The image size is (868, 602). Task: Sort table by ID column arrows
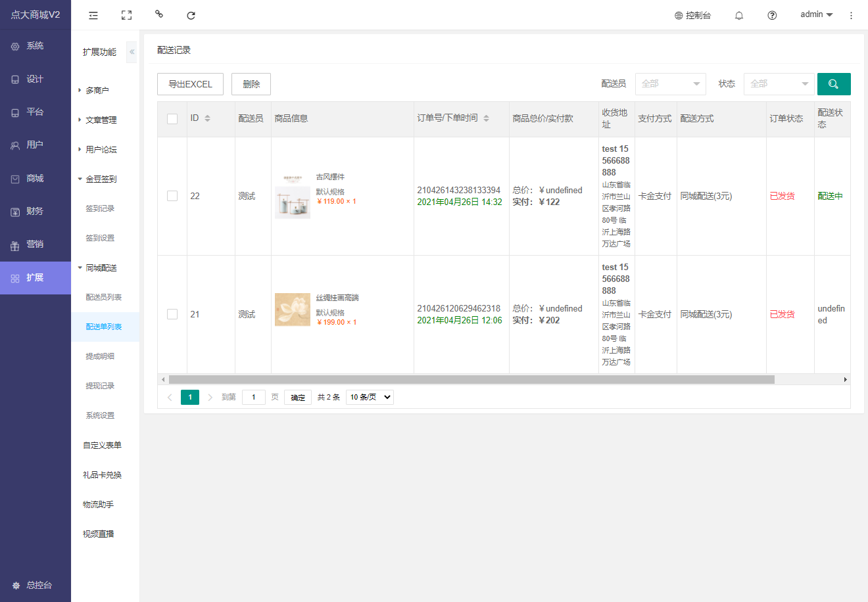click(207, 118)
